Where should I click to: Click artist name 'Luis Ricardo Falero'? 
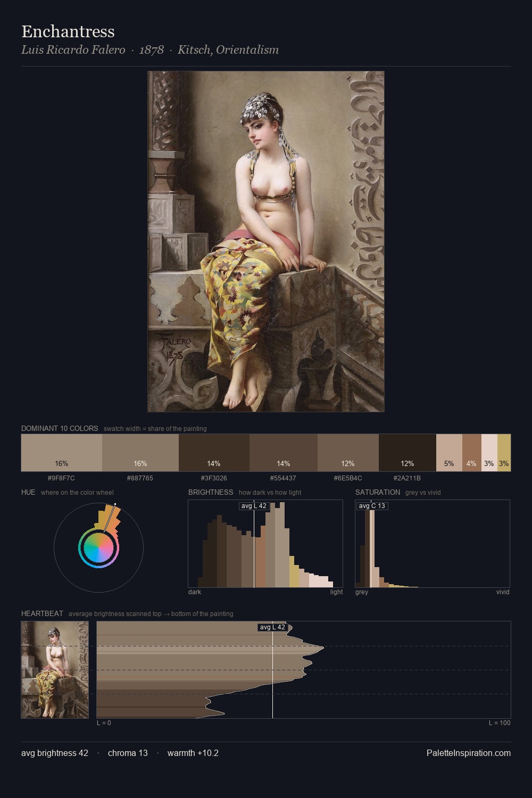[x=73, y=50]
